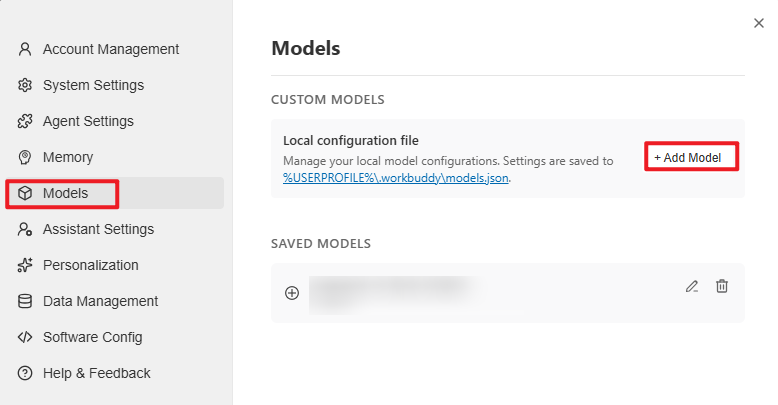Close the settings dialog with X
Viewport: 778px width, 405px height.
click(x=759, y=23)
